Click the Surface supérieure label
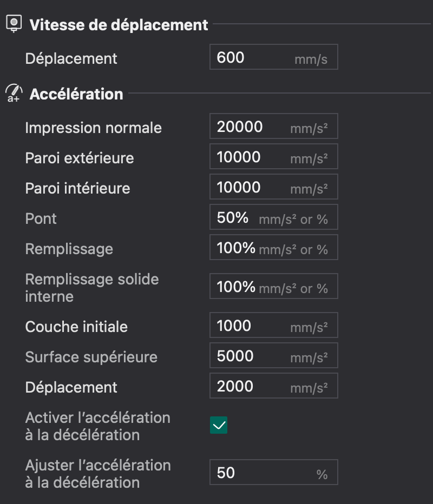Image resolution: width=433 pixels, height=504 pixels. (91, 357)
